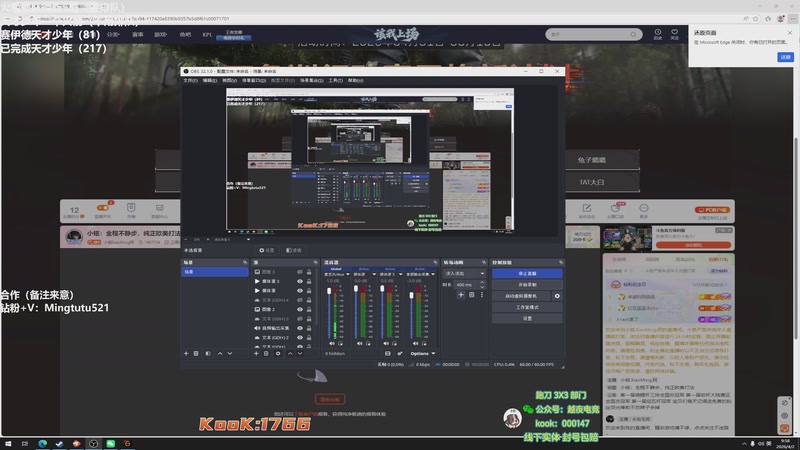Undock the Controls panel via float icon
This screenshot has width=800, height=450.
pos(561,262)
